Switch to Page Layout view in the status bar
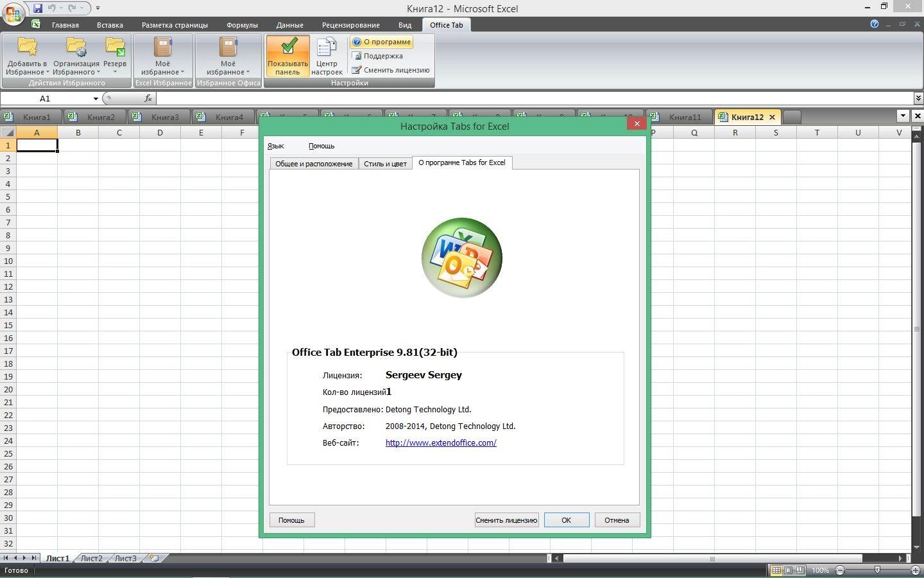The height and width of the screenshot is (578, 924). pos(789,570)
